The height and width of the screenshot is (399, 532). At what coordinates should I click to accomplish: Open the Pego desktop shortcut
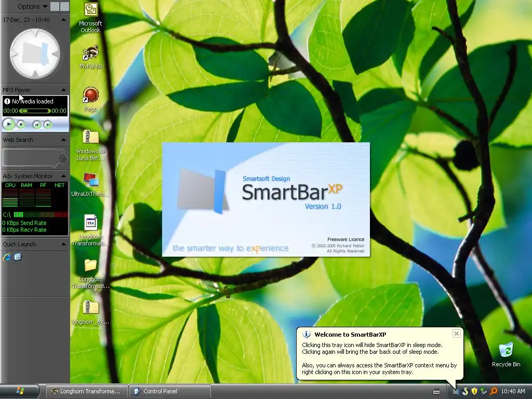(x=90, y=100)
